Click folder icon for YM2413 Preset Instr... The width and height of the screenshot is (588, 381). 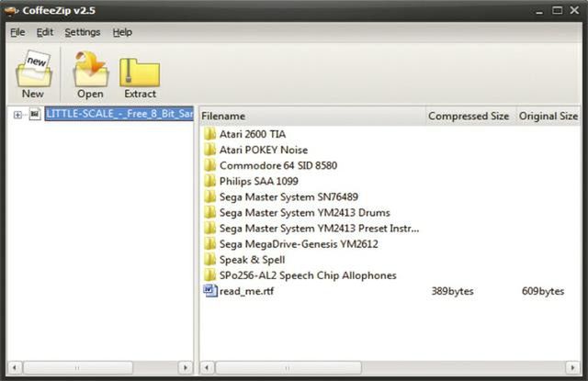pos(210,229)
